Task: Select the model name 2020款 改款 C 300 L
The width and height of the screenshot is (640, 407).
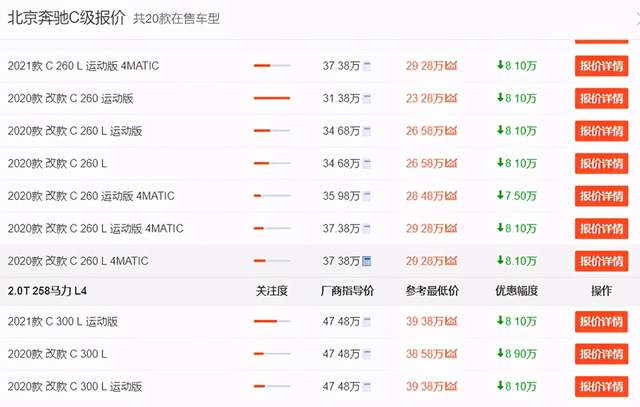Action: [57, 354]
